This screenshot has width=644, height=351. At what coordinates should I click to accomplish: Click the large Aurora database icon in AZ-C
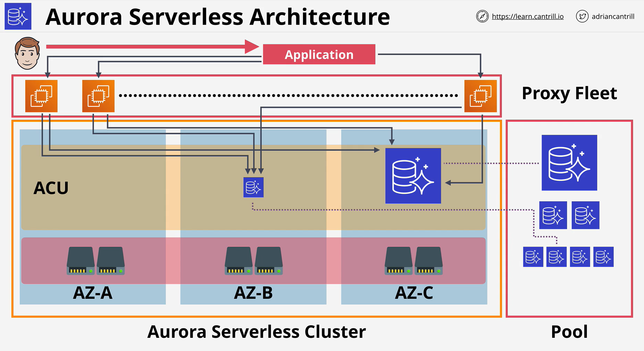click(x=413, y=176)
